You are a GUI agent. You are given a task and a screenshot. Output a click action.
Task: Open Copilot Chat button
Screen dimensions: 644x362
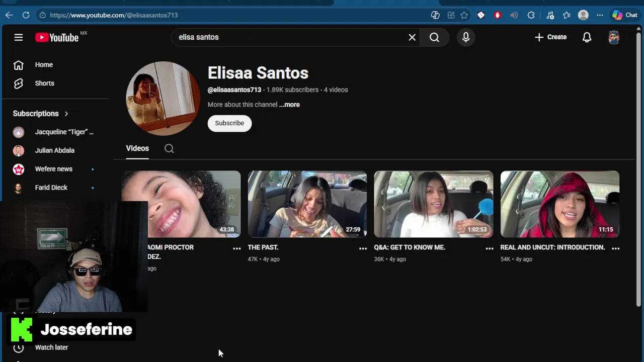coord(625,15)
